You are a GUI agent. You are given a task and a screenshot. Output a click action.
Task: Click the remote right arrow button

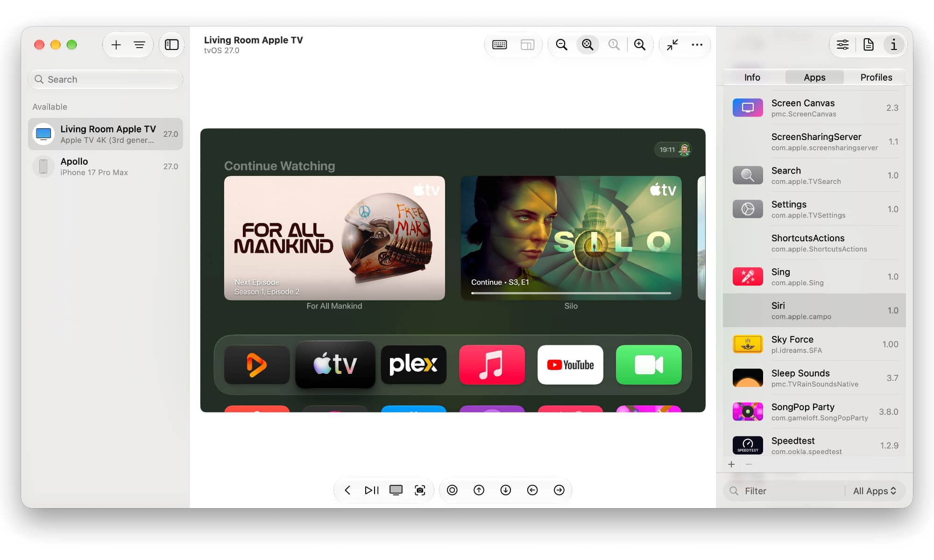point(559,490)
